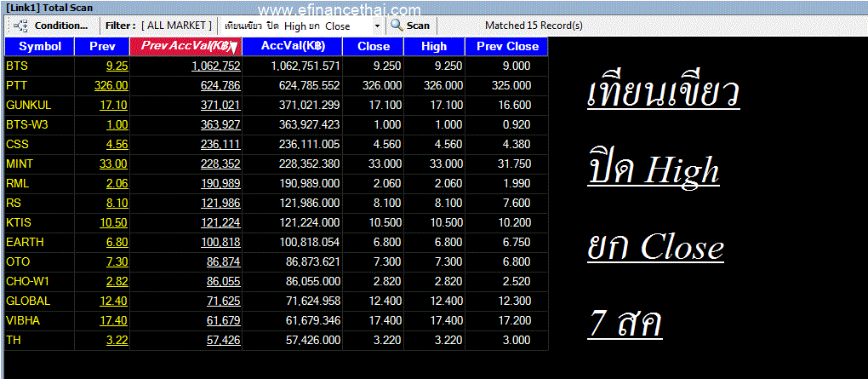Select the PTT symbol row

pyautogui.click(x=277, y=85)
